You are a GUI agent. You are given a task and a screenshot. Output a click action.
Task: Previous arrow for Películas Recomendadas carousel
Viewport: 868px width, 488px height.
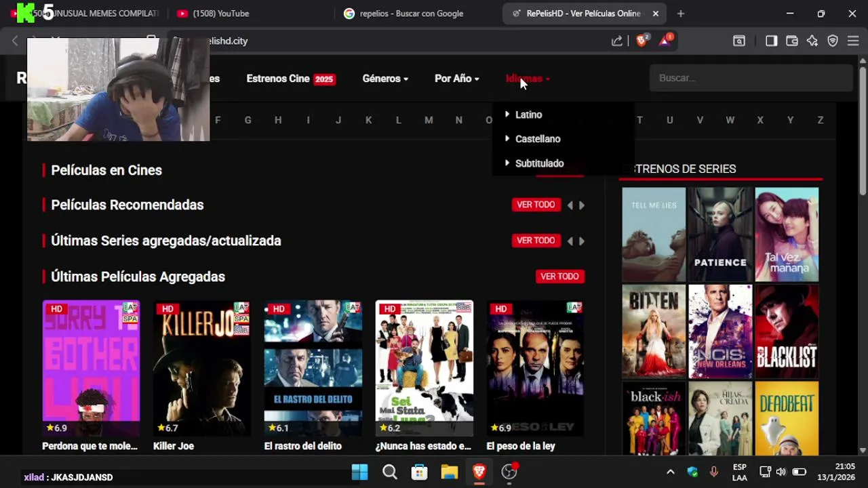tap(570, 205)
